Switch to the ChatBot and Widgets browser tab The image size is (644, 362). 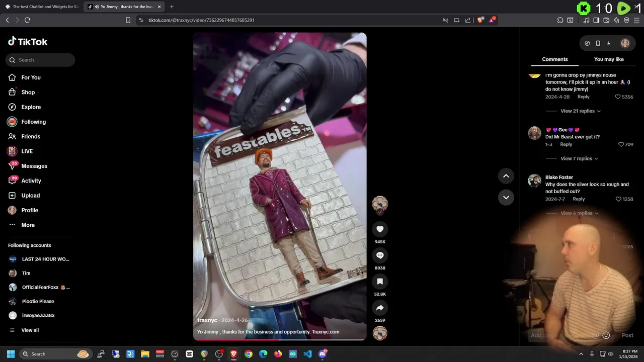coord(42,7)
